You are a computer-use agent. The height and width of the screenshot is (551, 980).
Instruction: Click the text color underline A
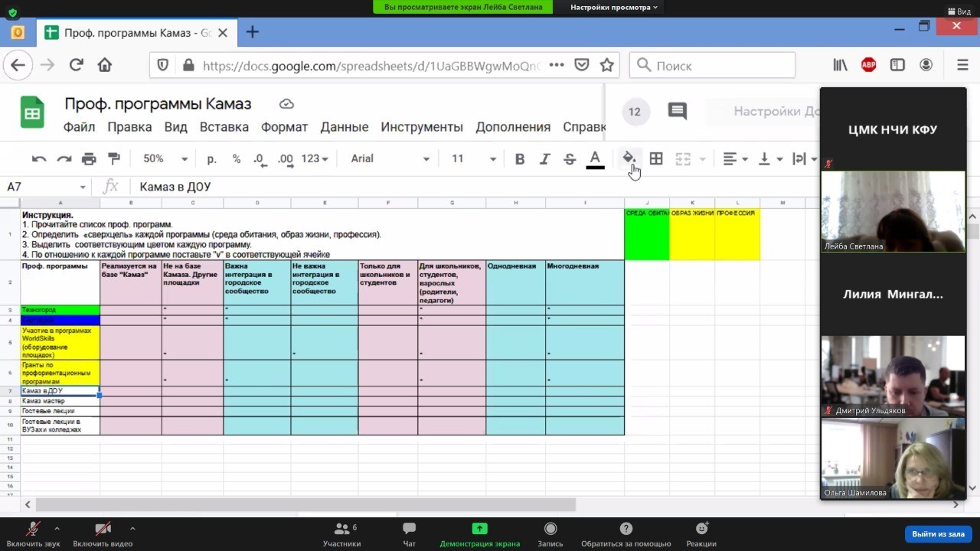click(x=595, y=159)
